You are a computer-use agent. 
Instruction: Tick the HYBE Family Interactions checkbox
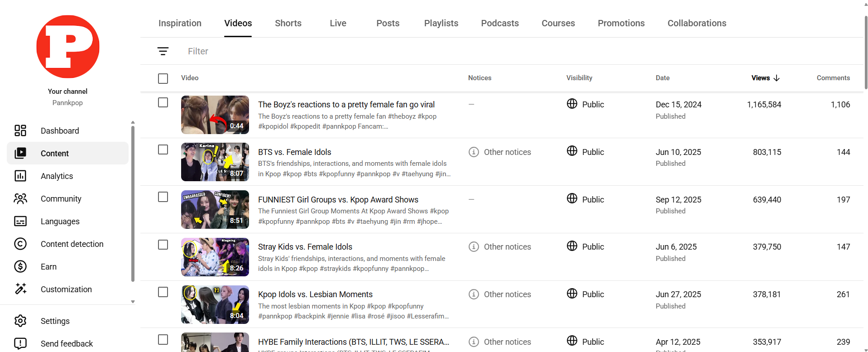click(x=163, y=339)
